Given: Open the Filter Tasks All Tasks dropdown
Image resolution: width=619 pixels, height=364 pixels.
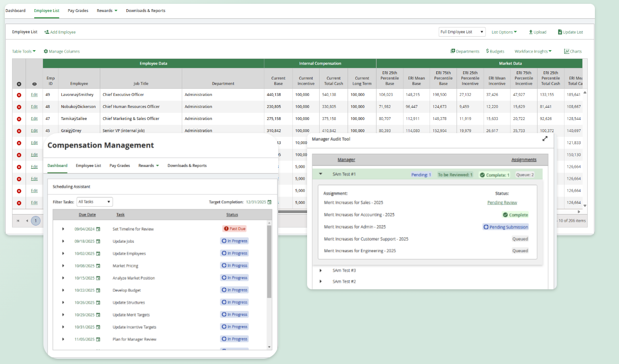Looking at the screenshot, I should point(95,202).
